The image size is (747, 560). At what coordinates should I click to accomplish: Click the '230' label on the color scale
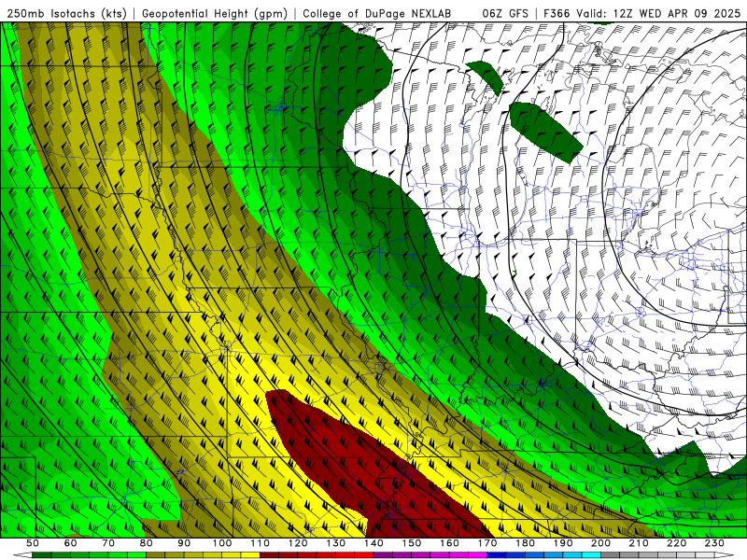click(714, 543)
